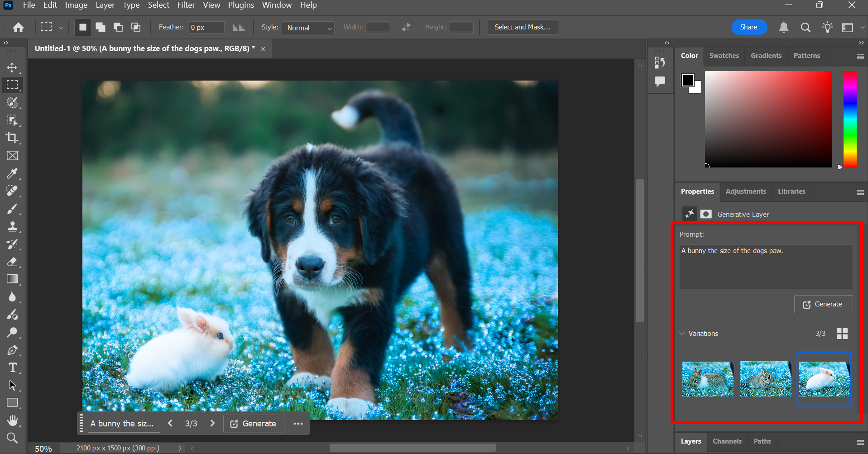Select the Frame tool
868x454 pixels.
pos(12,156)
